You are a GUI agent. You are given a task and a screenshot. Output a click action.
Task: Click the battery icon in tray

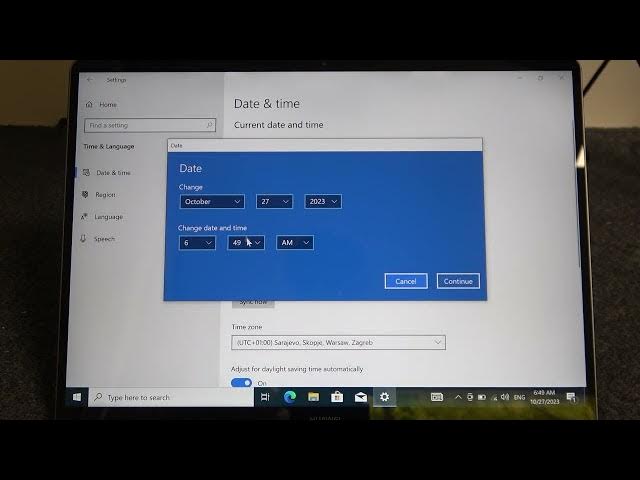pos(482,397)
